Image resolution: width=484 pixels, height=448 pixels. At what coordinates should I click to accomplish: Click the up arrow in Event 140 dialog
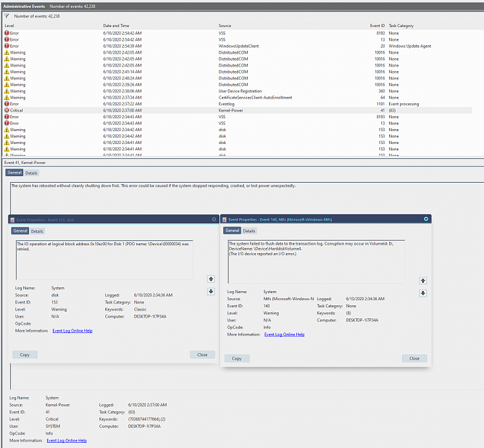tap(423, 281)
